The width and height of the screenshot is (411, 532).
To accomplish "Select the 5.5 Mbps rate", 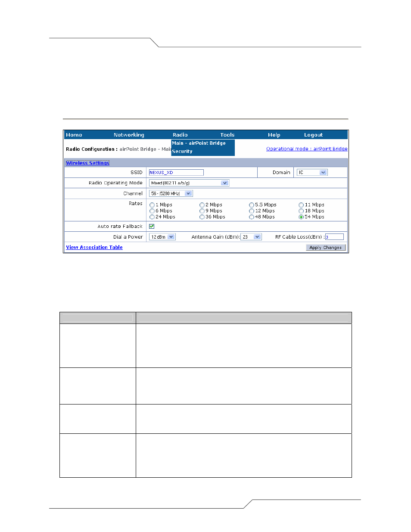I will pyautogui.click(x=252, y=205).
